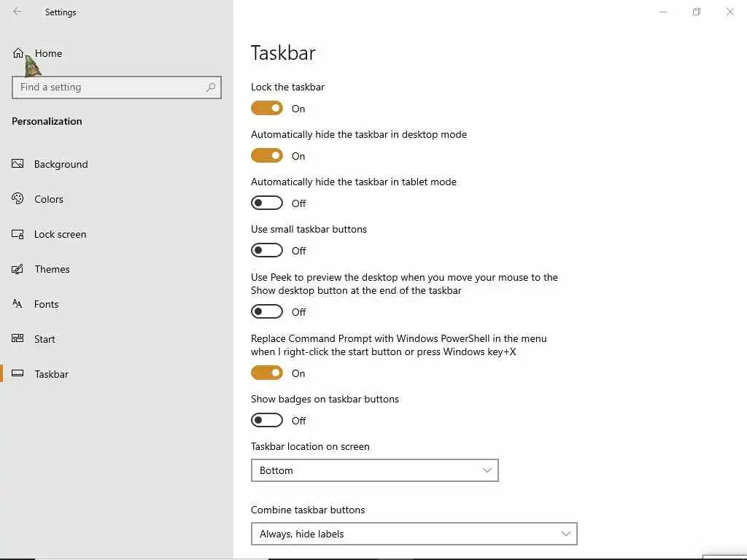
Task: Toggle Peek to preview the desktop
Action: click(x=267, y=312)
